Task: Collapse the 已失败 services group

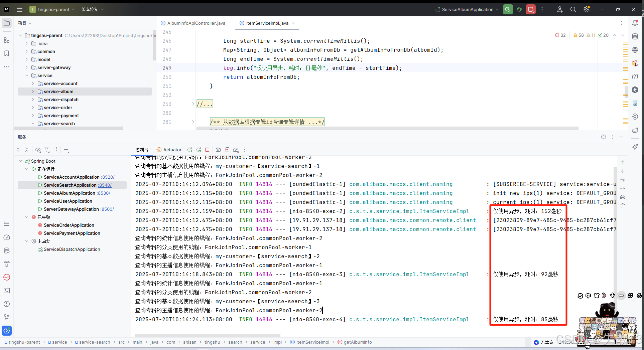Action: 27,217
